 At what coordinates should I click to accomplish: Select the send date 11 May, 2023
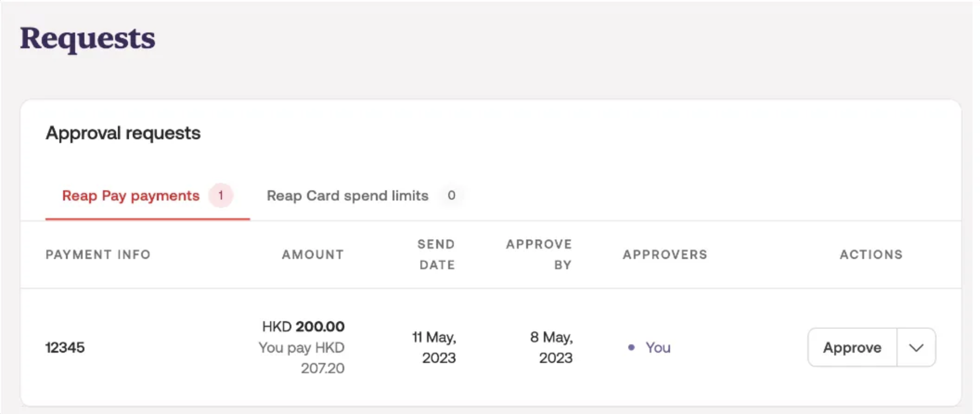click(434, 347)
